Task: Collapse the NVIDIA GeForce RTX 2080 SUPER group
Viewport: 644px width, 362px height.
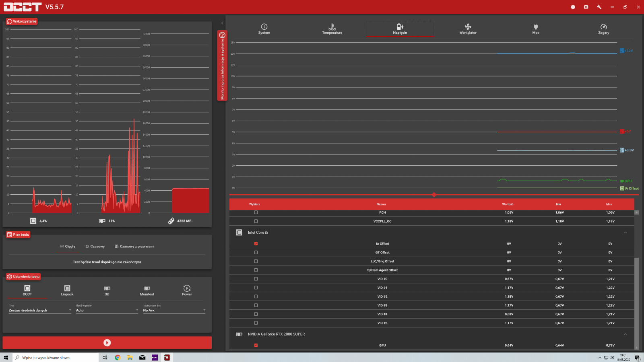Action: point(625,334)
